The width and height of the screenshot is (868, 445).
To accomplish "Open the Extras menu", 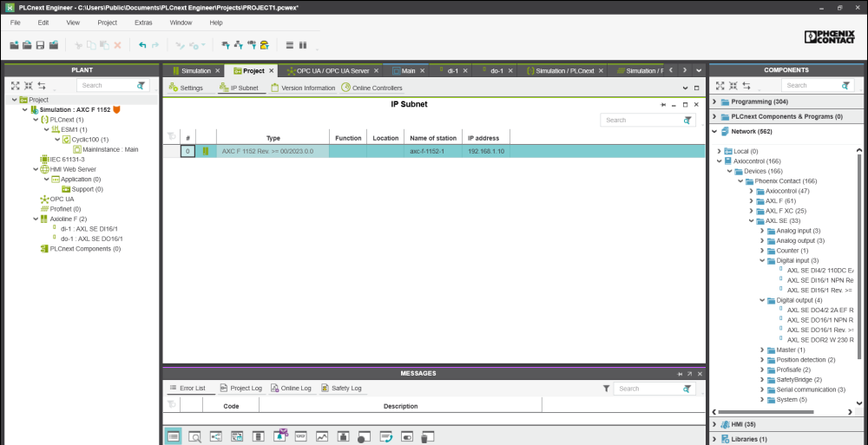I will 145,22.
